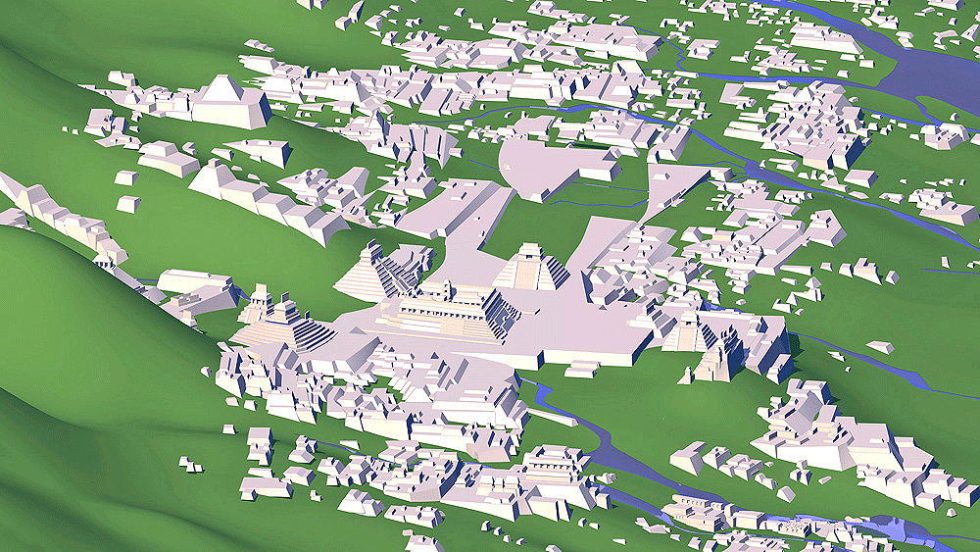Click the building complex in the lower right
Image resolution: width=980 pixels, height=552 pixels.
coord(843,441)
